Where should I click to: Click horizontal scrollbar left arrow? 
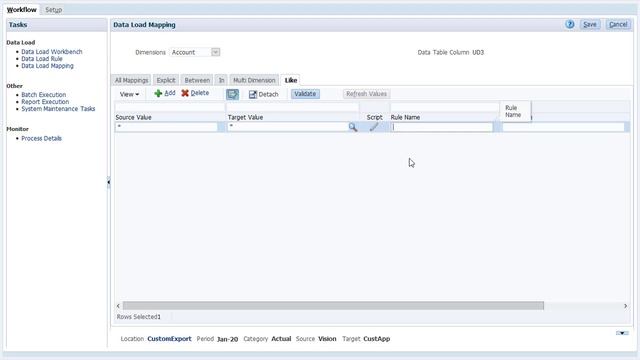[118, 306]
